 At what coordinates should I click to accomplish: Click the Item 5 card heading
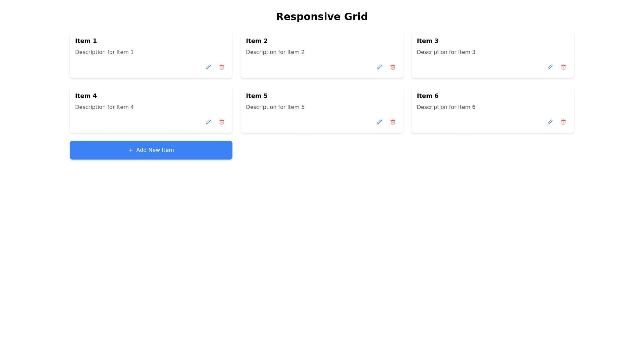[x=257, y=96]
